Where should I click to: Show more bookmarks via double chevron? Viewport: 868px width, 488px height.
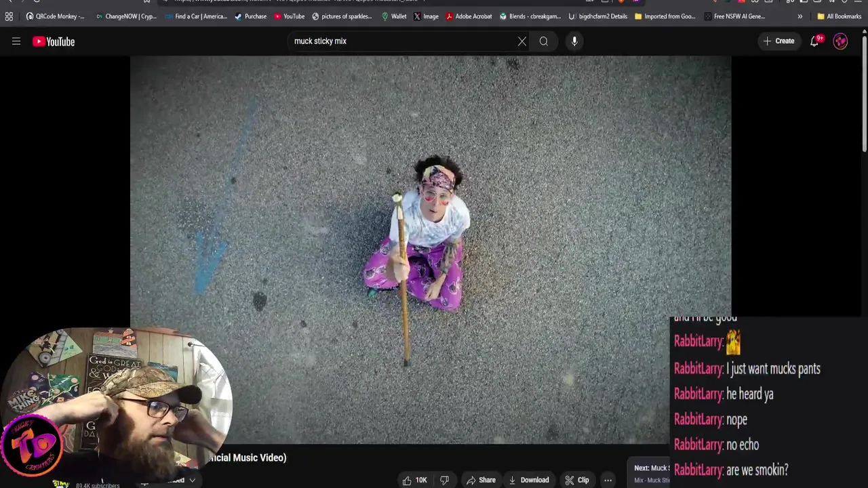800,16
